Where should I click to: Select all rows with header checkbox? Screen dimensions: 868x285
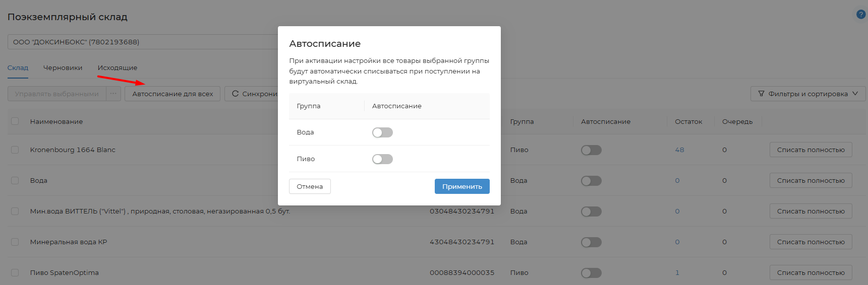[x=15, y=121]
